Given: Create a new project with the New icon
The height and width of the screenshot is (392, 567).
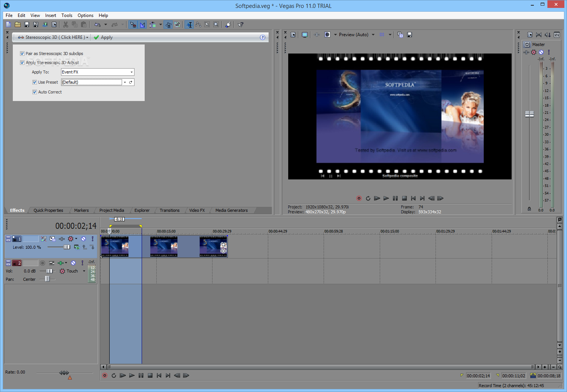Looking at the screenshot, I should [9, 24].
